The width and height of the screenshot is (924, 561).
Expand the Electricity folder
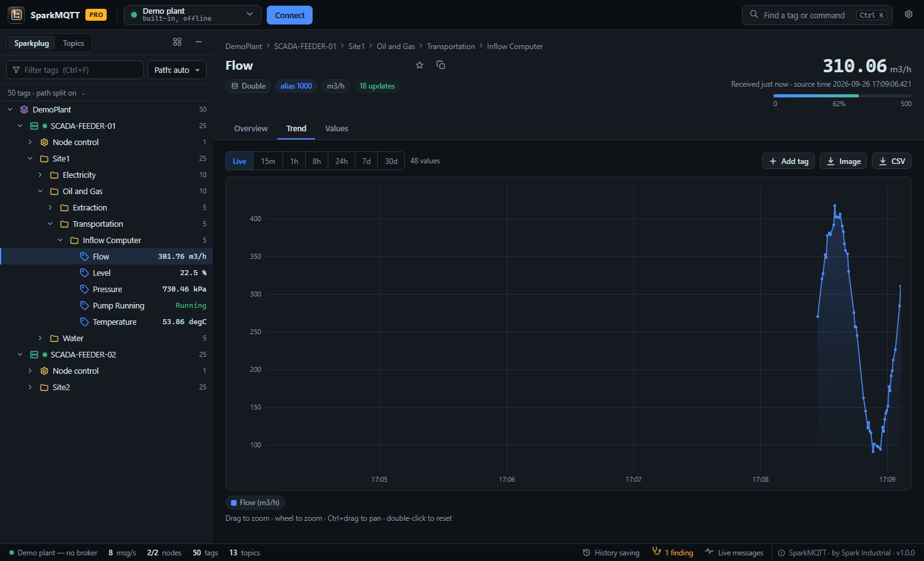point(40,175)
